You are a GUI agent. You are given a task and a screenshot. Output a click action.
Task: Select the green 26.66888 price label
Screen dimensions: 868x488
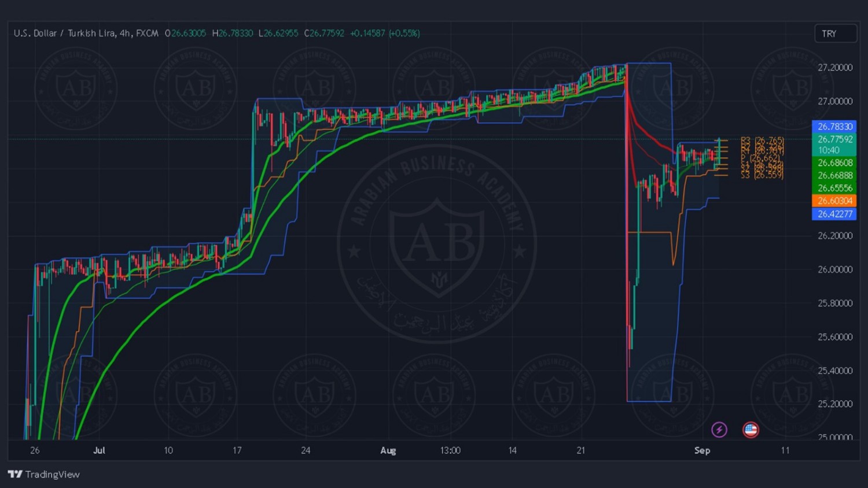(x=834, y=176)
